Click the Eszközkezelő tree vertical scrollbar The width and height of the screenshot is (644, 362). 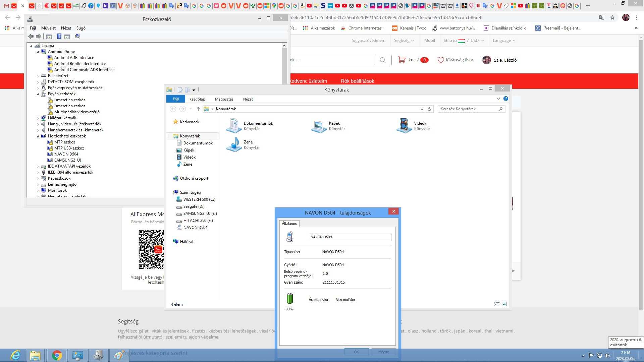[284, 119]
